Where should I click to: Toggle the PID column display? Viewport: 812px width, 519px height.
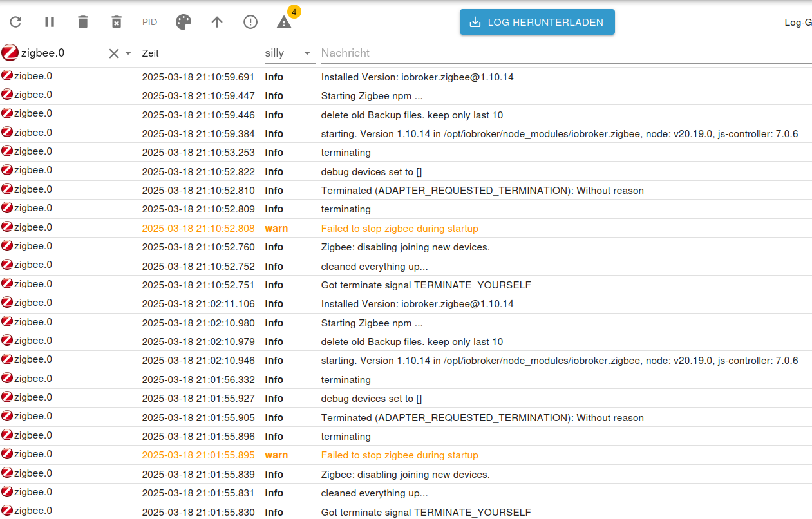click(x=150, y=22)
